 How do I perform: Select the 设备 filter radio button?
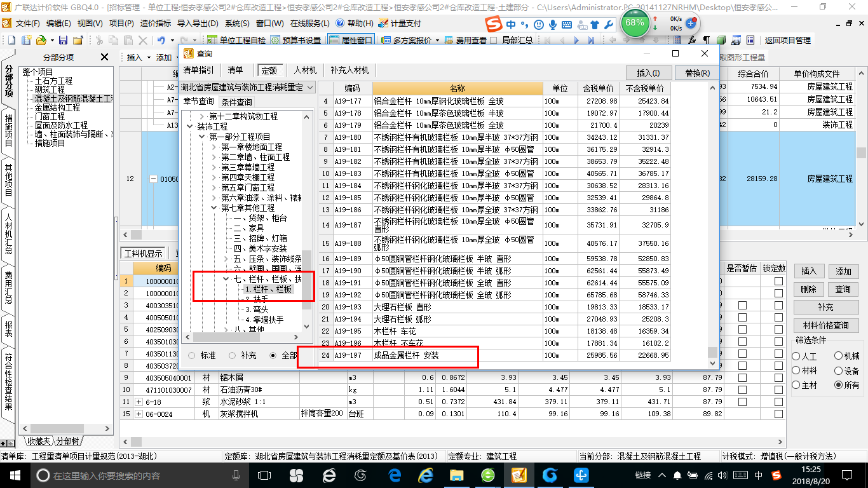pos(839,371)
